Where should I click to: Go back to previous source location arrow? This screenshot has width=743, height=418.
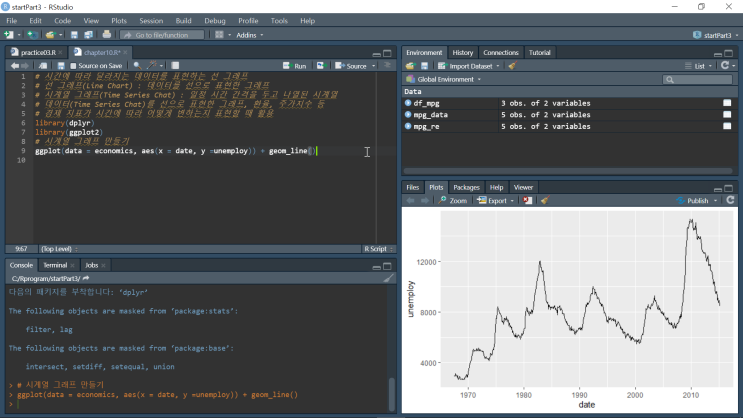pyautogui.click(x=15, y=66)
